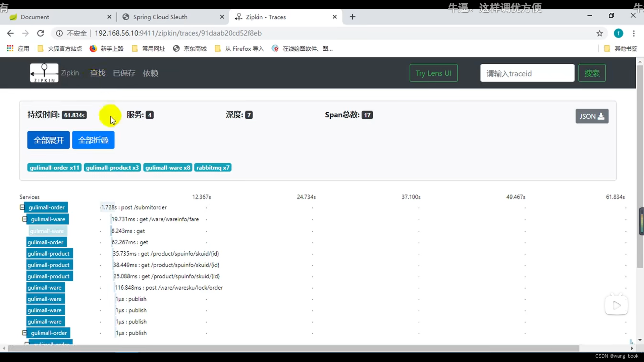Show site security info (不安全)

[71, 33]
